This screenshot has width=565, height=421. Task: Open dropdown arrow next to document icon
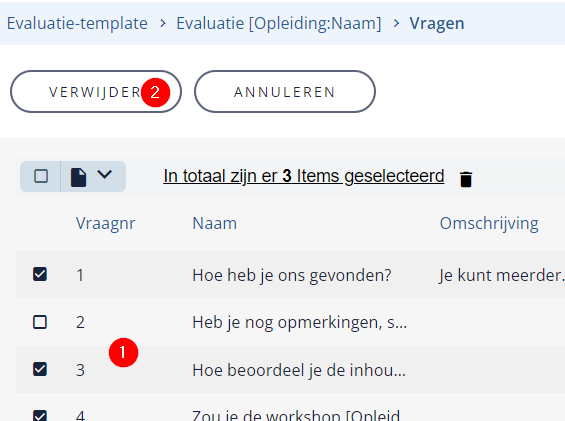(104, 174)
